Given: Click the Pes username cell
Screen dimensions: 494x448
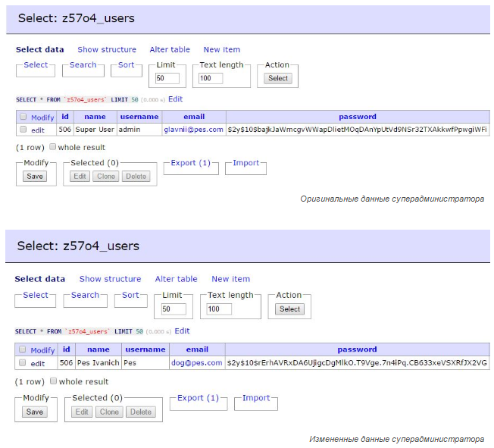Looking at the screenshot, I should [x=145, y=363].
